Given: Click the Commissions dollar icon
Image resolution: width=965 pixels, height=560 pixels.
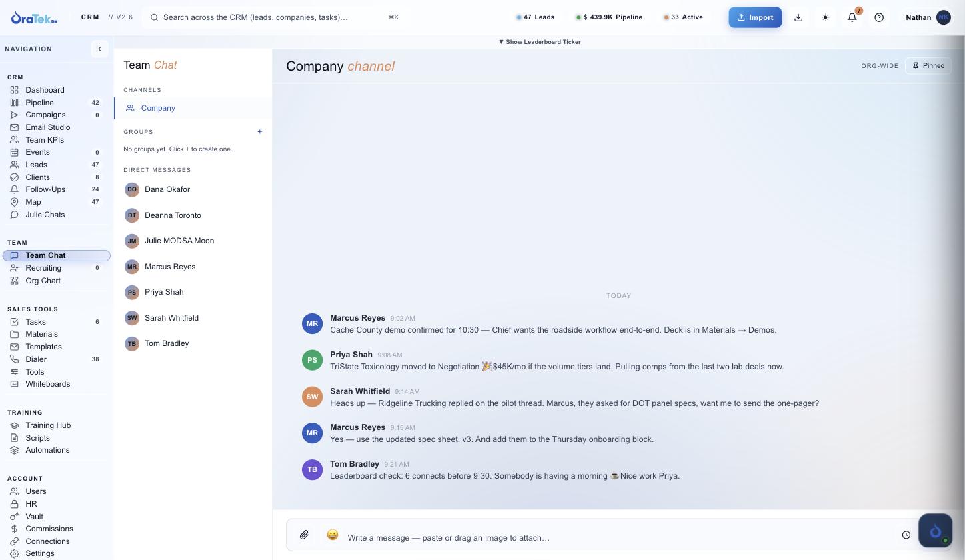Looking at the screenshot, I should tap(14, 529).
